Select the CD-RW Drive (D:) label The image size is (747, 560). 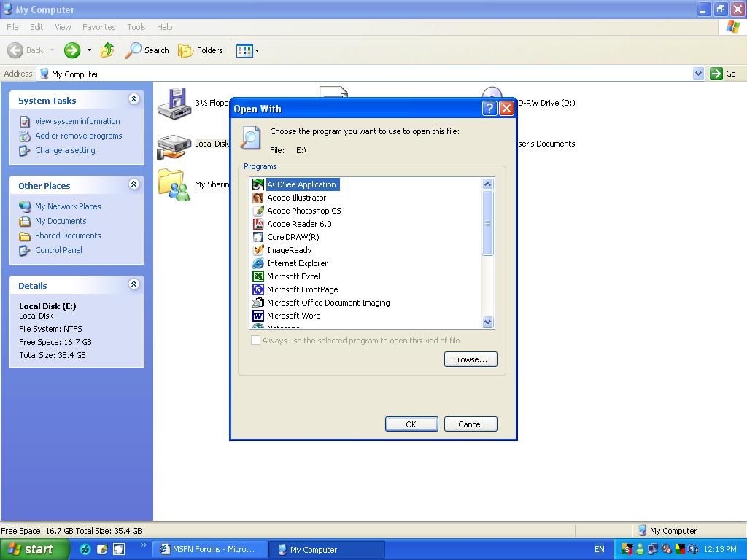tap(546, 103)
